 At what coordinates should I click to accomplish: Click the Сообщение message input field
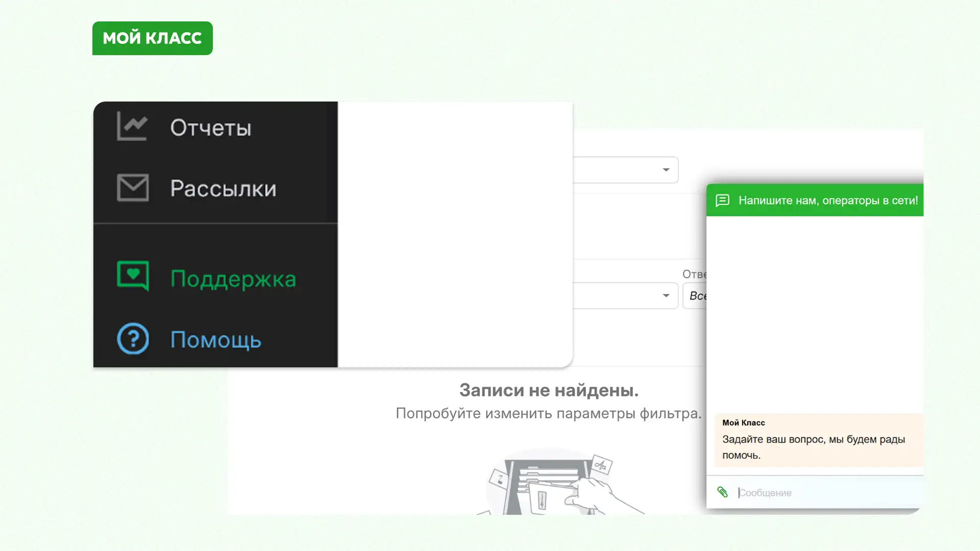(x=817, y=492)
